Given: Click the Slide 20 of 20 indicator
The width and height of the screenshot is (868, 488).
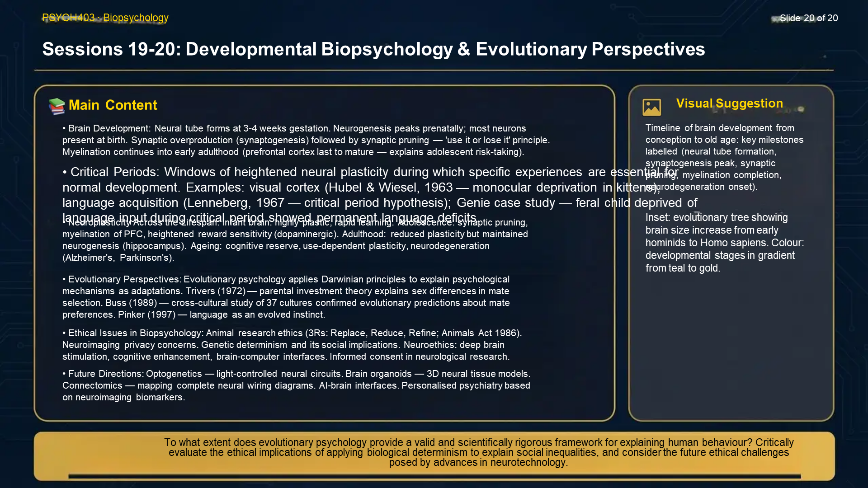Looking at the screenshot, I should [x=808, y=19].
